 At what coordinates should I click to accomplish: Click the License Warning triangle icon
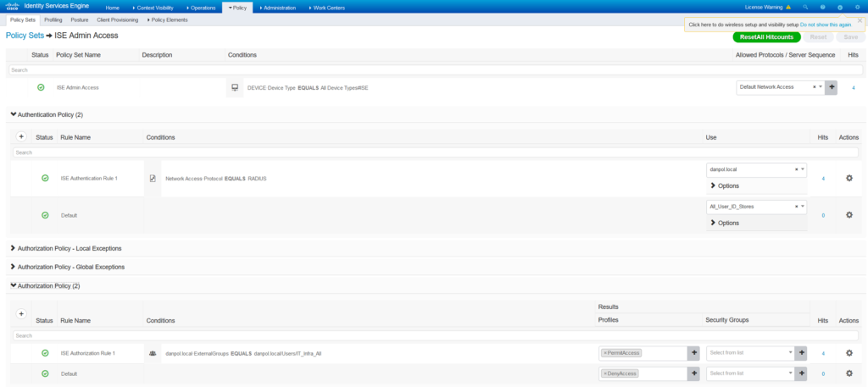point(788,8)
